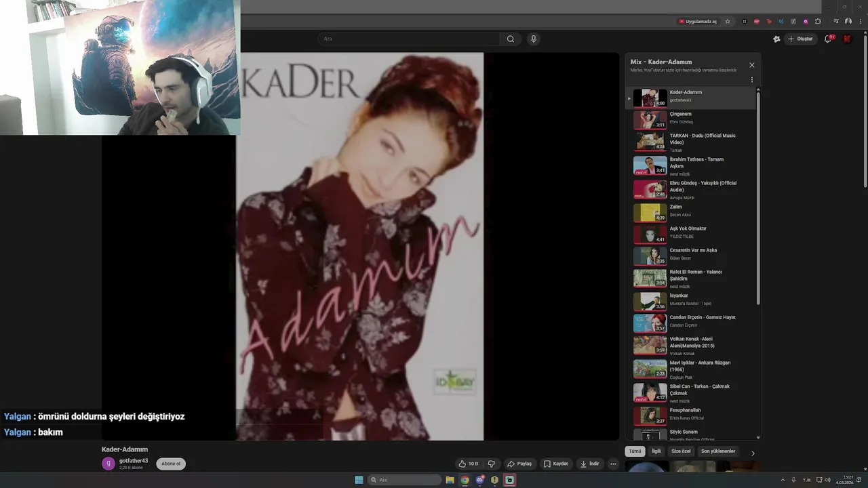The width and height of the screenshot is (868, 488).
Task: Switch to Chrome in the taskbar
Action: pos(465,480)
